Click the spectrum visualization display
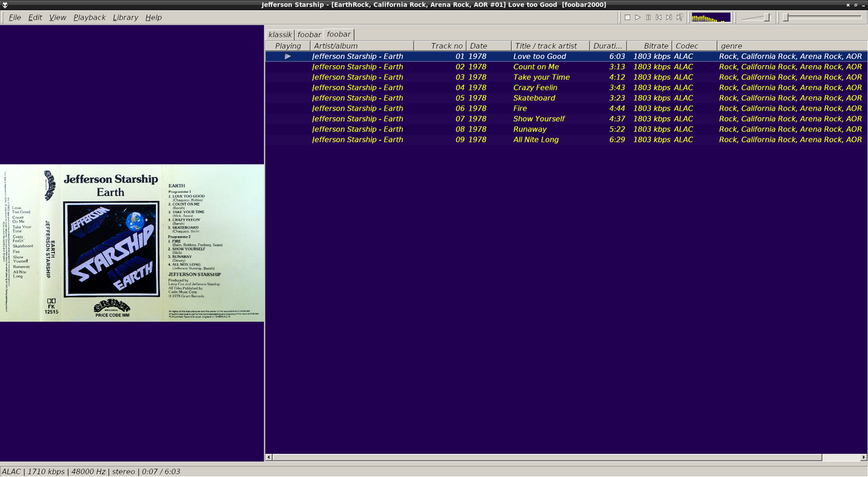Viewport: 868px width, 477px height. (x=711, y=17)
